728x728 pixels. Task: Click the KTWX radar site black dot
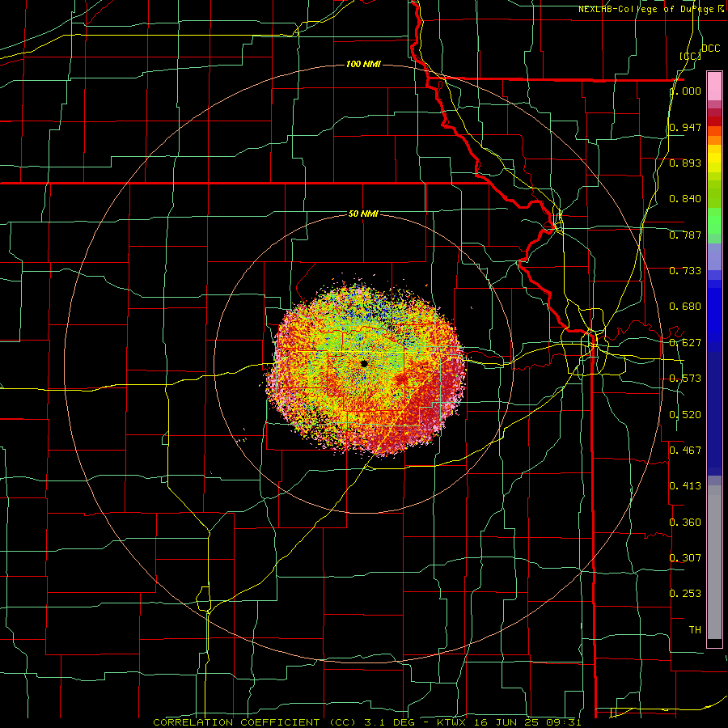(x=364, y=363)
